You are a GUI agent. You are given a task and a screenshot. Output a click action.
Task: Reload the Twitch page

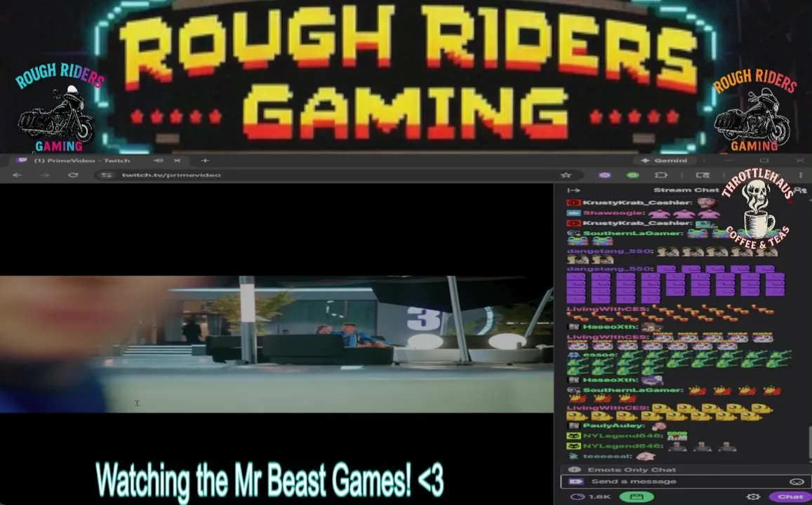point(73,175)
